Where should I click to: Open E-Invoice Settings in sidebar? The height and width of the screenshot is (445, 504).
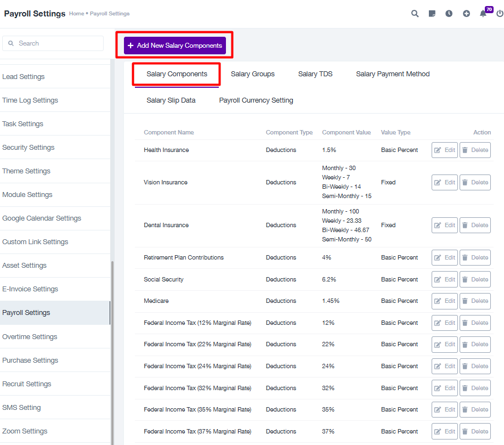point(55,289)
